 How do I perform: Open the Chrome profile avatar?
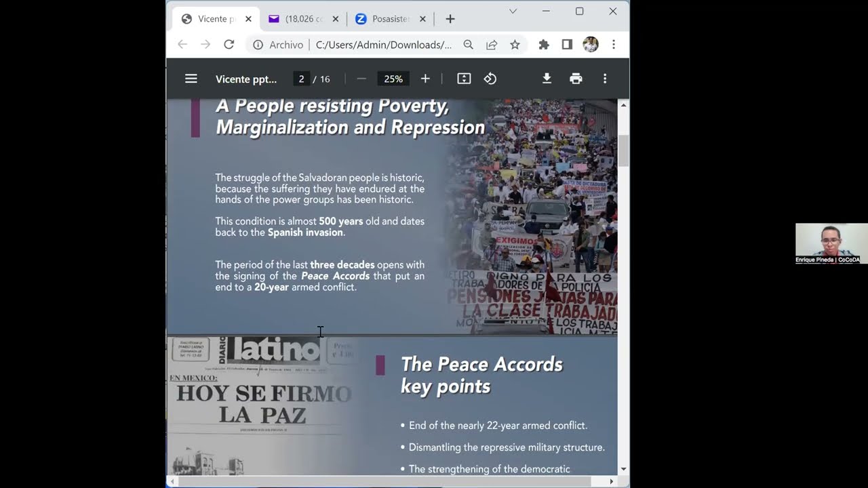pos(591,45)
